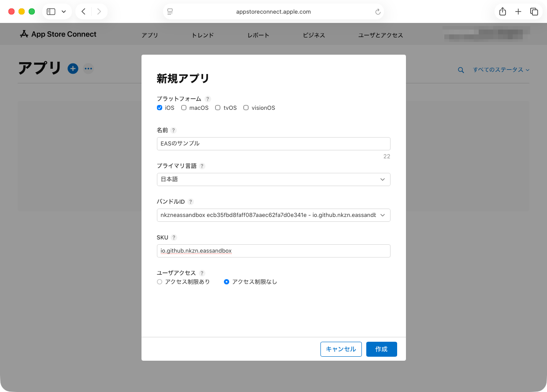Click the blurred account name at top right

(486, 33)
